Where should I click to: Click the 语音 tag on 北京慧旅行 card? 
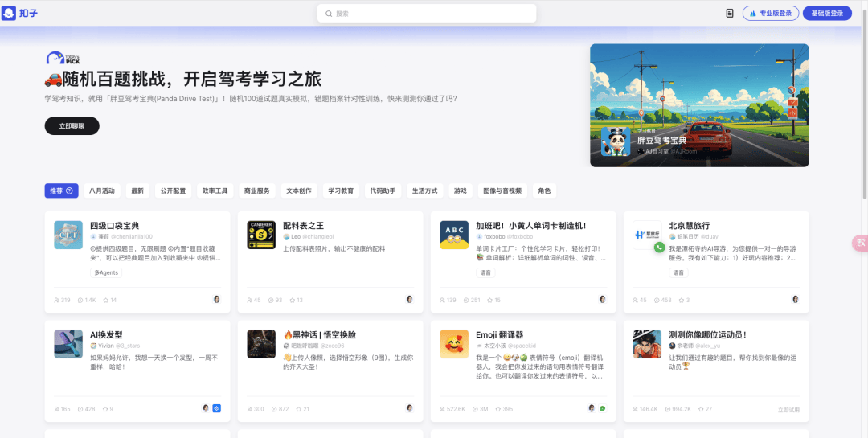point(678,272)
